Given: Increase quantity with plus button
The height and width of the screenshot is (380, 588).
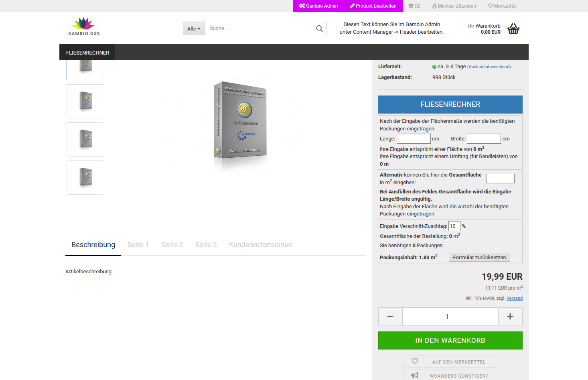Looking at the screenshot, I should (x=510, y=317).
